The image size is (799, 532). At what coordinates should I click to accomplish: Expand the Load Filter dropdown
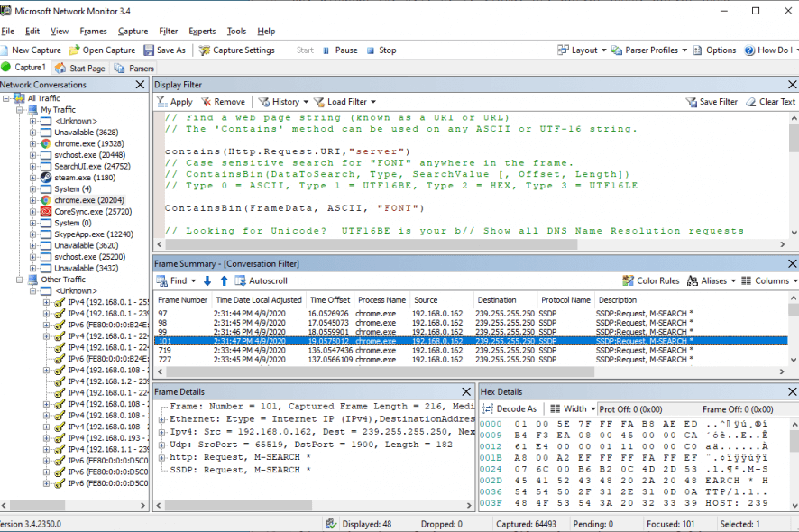345,102
